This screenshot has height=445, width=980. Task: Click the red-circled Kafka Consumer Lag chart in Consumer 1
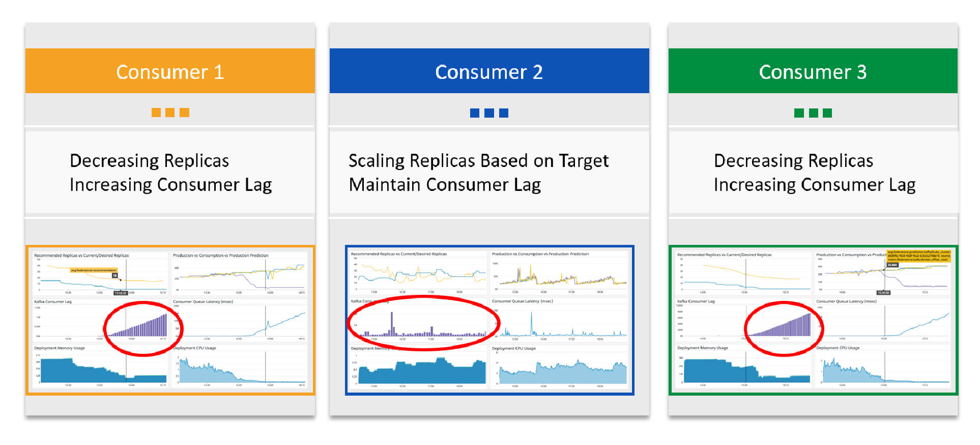143,328
